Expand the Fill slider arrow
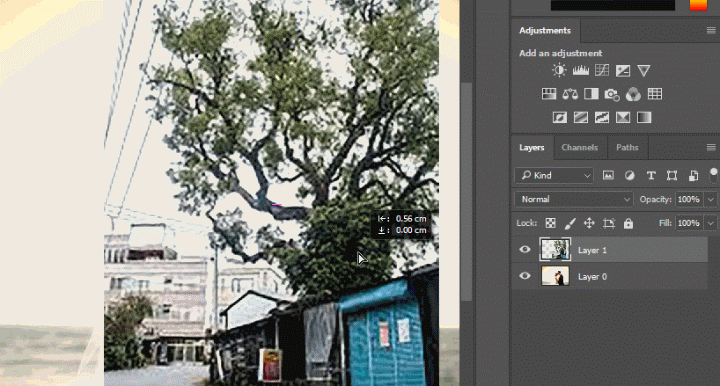This screenshot has height=386, width=720. (x=711, y=223)
